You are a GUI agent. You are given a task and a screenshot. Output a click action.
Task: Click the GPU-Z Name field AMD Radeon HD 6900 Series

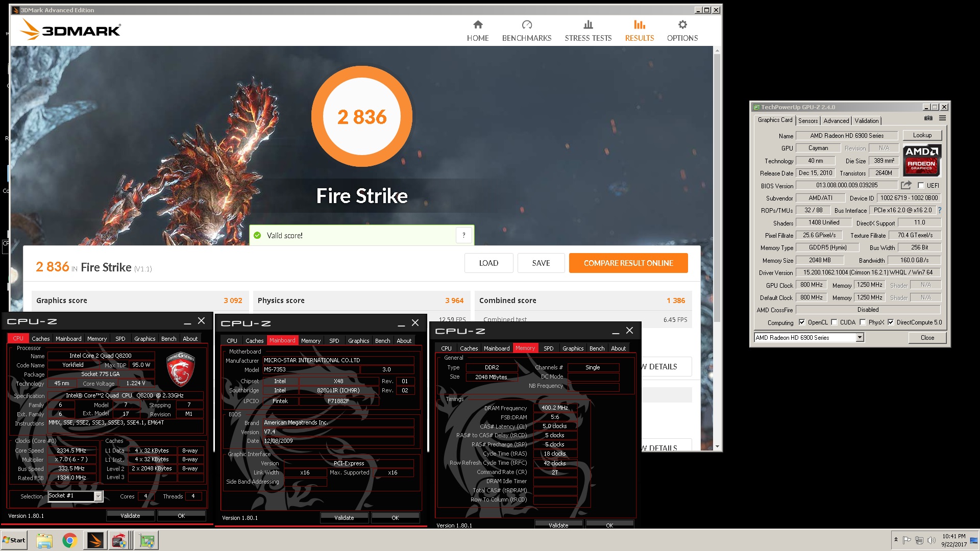(x=847, y=136)
